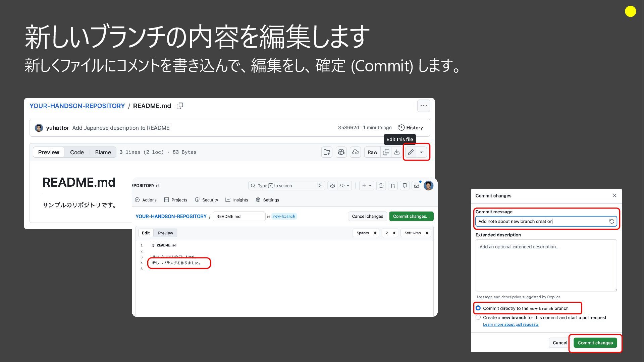Select Commit directly to new-branch radio

coord(478,308)
